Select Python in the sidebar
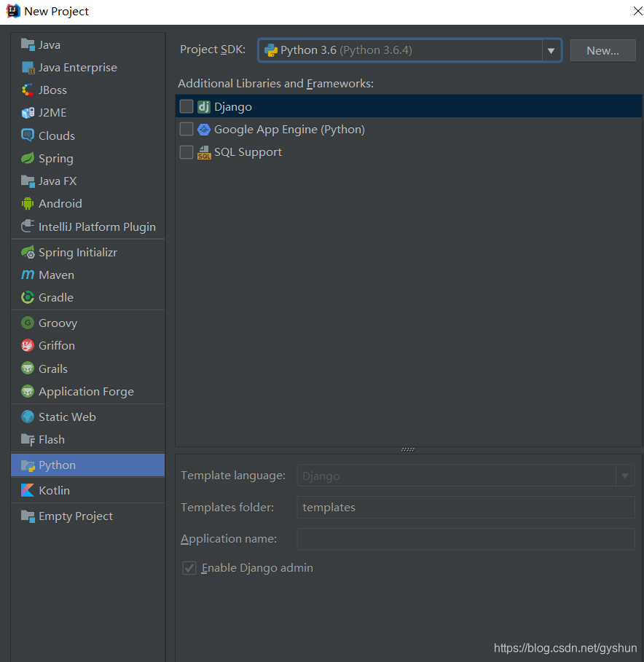 56,465
